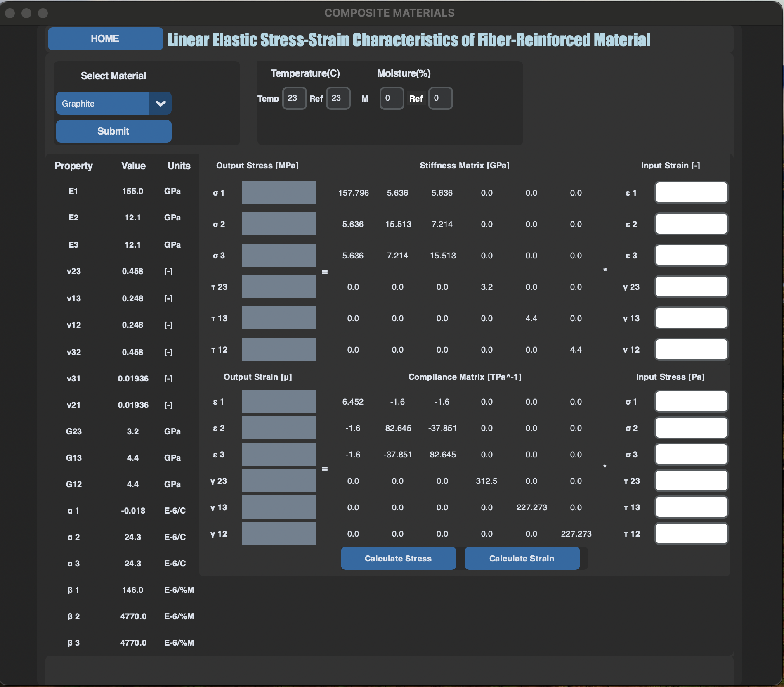Focus the temperature Ref input field
The width and height of the screenshot is (784, 687).
tap(338, 98)
